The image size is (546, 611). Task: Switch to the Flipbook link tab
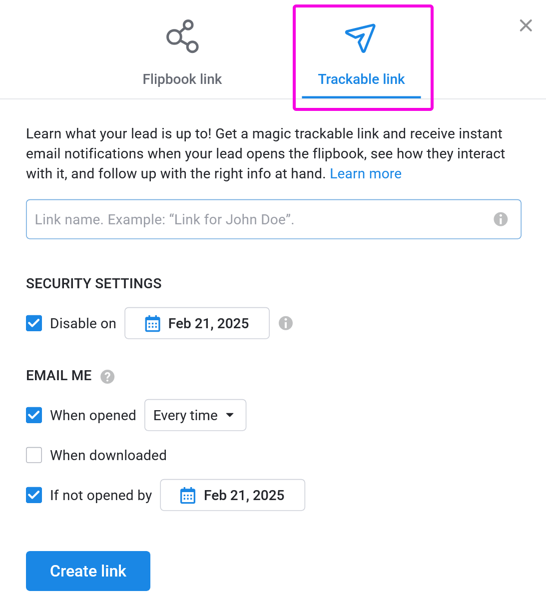pos(182,79)
